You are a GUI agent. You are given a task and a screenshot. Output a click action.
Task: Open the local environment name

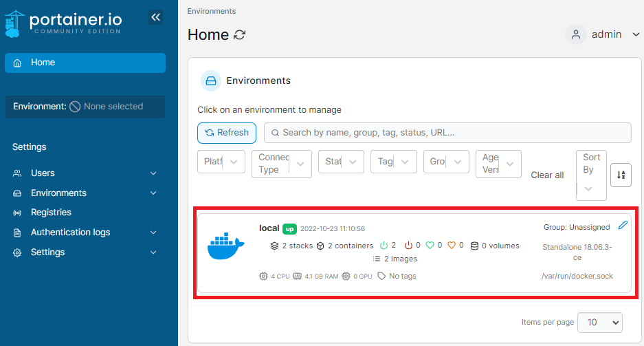269,228
